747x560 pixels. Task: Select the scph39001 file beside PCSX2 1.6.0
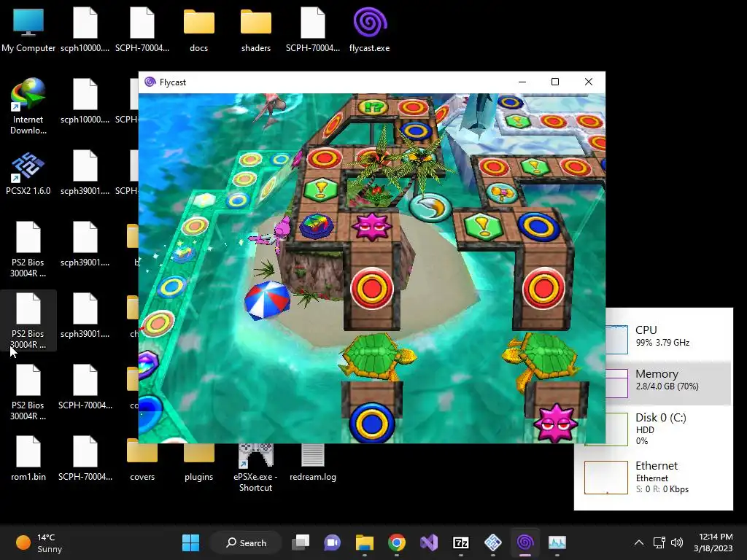[85, 172]
